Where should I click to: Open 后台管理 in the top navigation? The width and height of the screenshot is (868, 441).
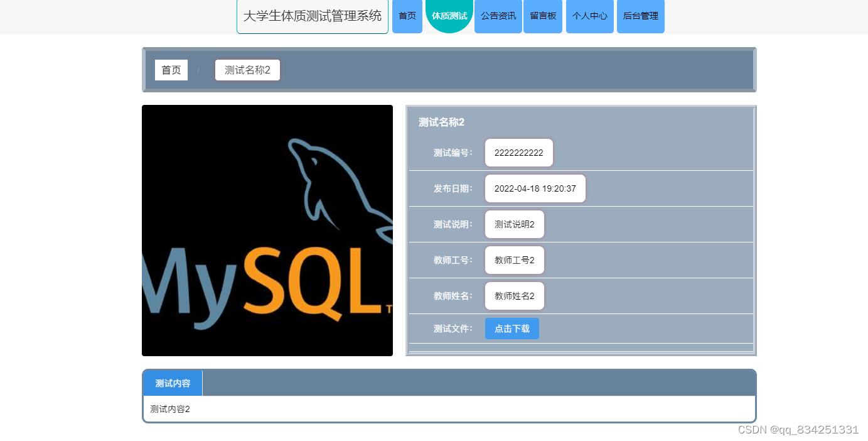(641, 16)
